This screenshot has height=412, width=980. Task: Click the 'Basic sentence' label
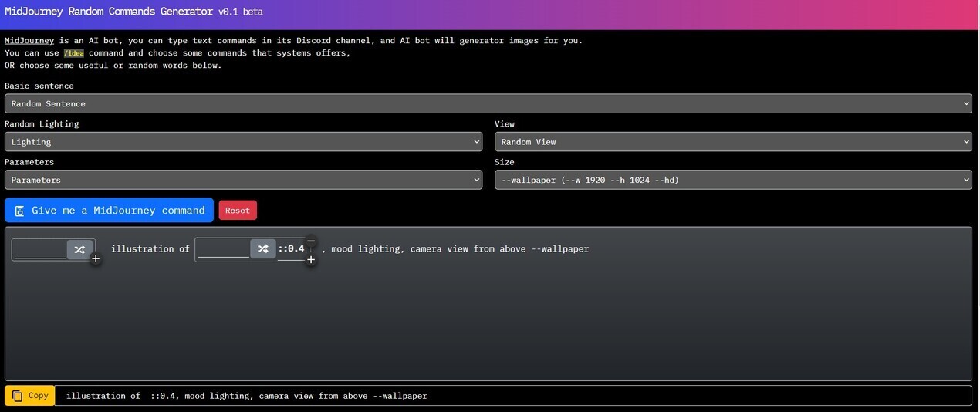tap(39, 86)
